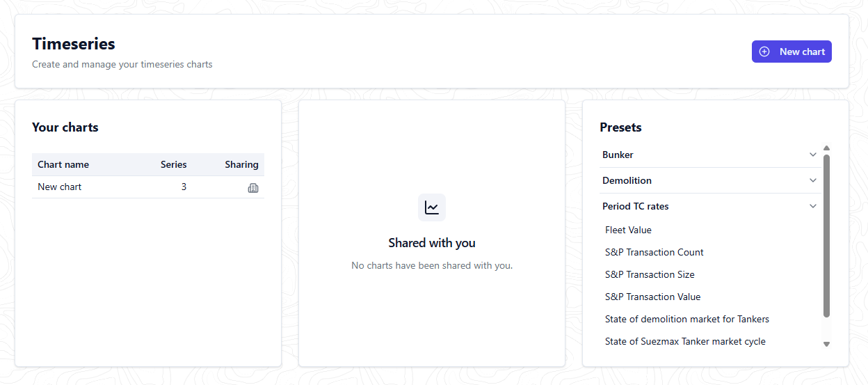Click the Presets list scrollbar thumb
The width and height of the screenshot is (868, 385).
pos(826,236)
